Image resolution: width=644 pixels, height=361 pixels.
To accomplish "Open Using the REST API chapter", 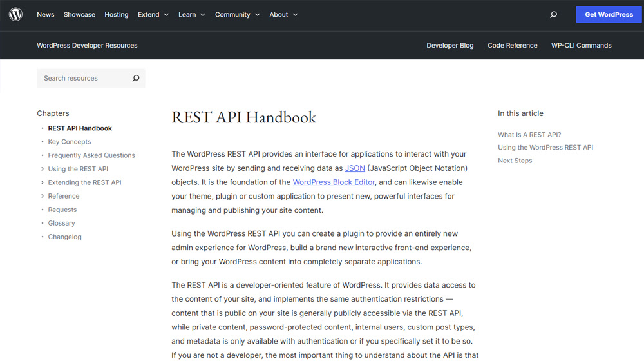I will (78, 169).
